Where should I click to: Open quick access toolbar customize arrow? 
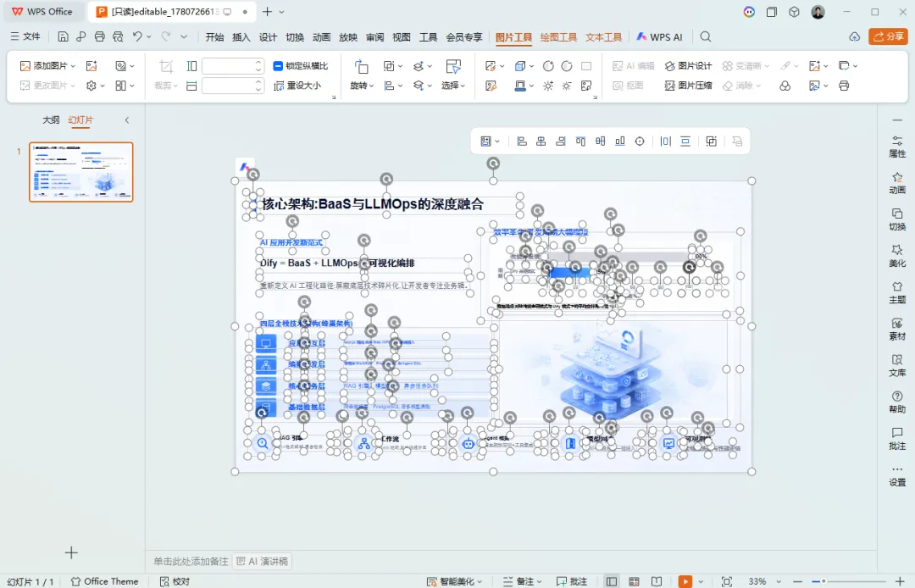[184, 36]
